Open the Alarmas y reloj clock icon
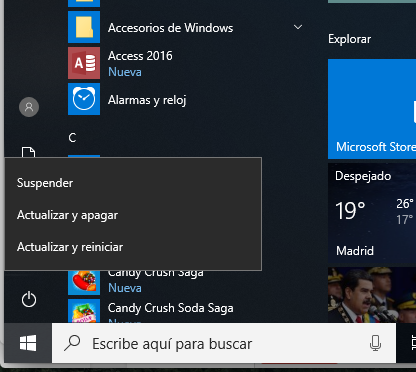The image size is (416, 372). [84, 99]
